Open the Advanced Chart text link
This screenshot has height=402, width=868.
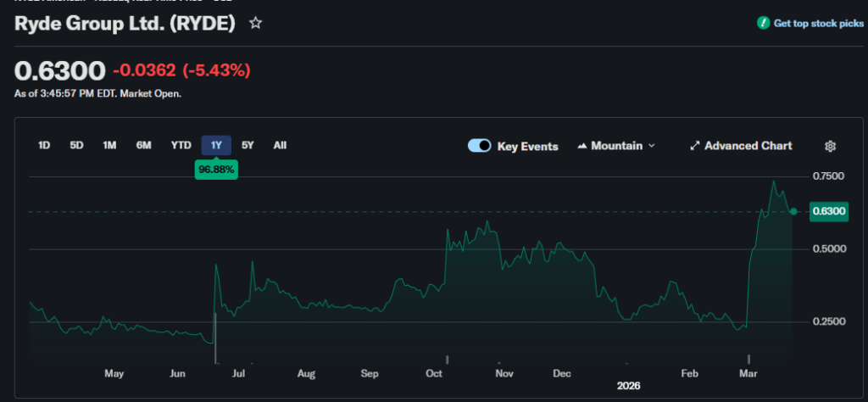[x=748, y=146]
